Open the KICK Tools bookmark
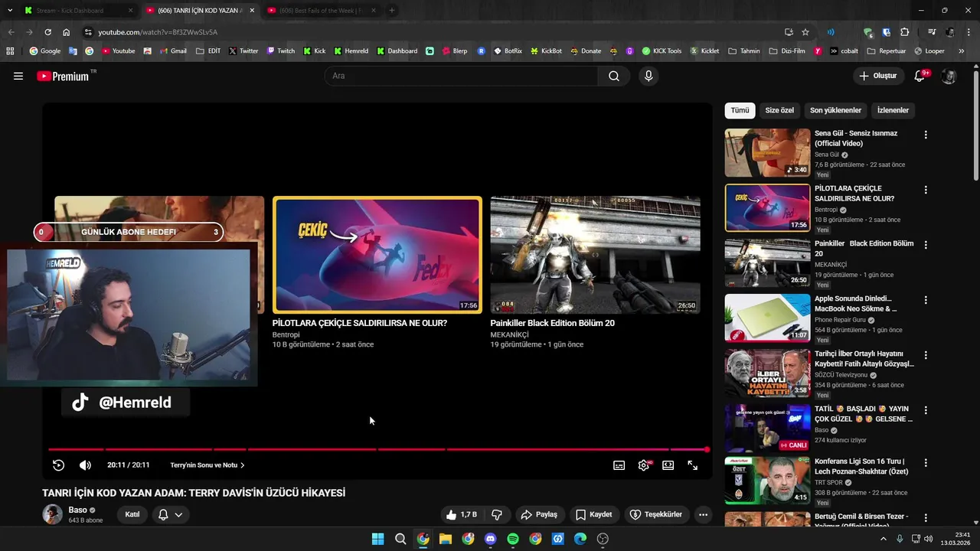Viewport: 980px width, 551px height. click(661, 51)
